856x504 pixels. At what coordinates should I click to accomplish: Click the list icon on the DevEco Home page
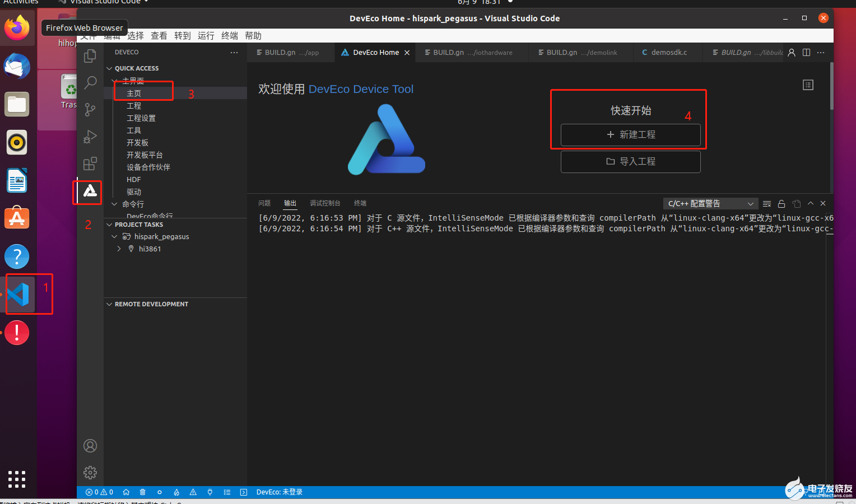tap(808, 85)
